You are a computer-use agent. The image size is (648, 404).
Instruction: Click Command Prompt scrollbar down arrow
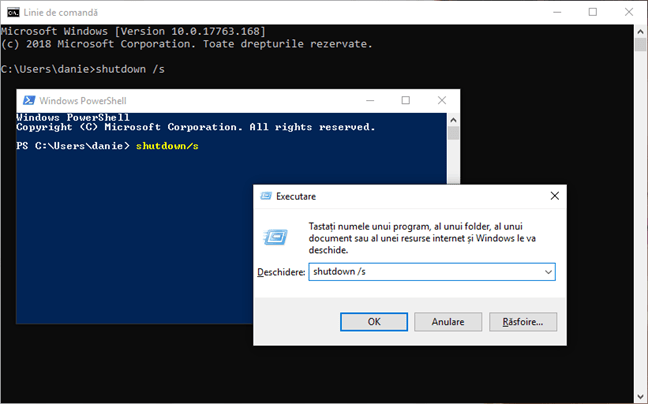tap(641, 397)
